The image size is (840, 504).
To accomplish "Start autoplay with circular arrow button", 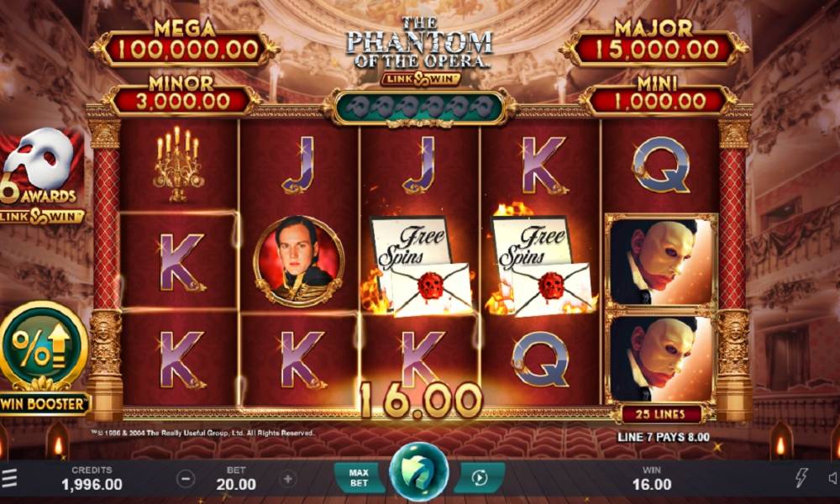I will click(x=480, y=478).
